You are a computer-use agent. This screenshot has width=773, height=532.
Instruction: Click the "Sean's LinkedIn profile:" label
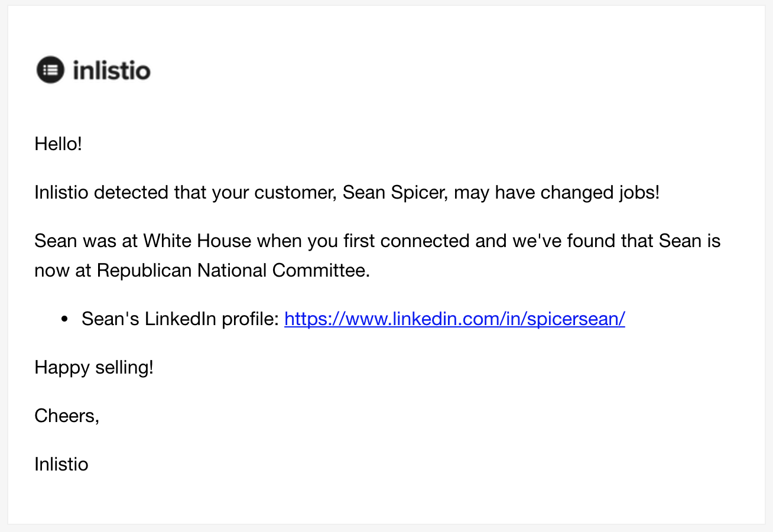(x=180, y=319)
